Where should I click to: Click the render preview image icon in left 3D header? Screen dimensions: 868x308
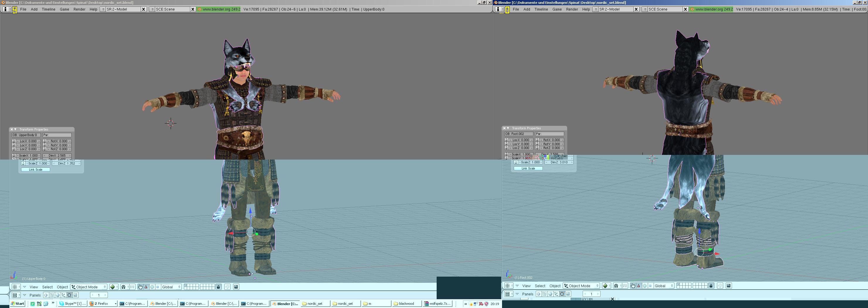pyautogui.click(x=236, y=287)
